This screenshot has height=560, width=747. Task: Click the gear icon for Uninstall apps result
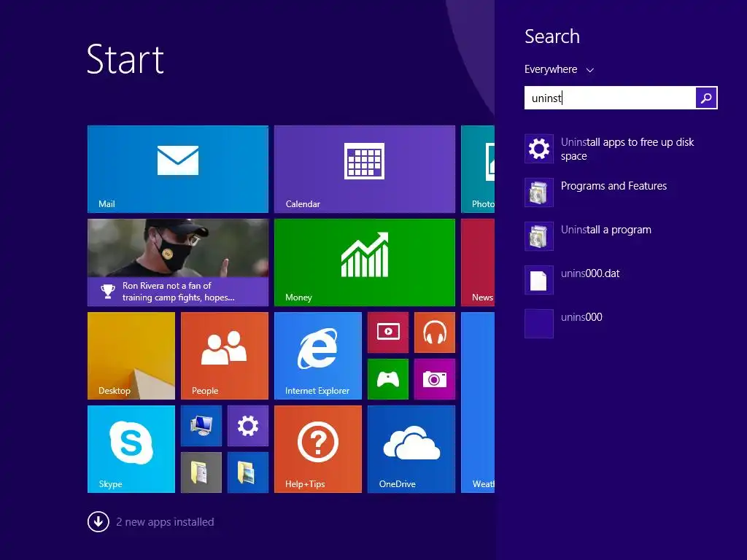point(539,149)
